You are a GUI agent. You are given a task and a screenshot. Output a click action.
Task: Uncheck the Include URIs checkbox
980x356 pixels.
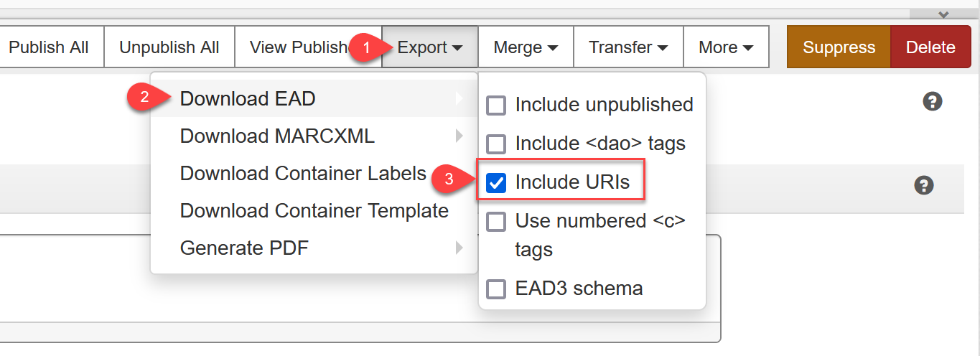click(x=496, y=183)
